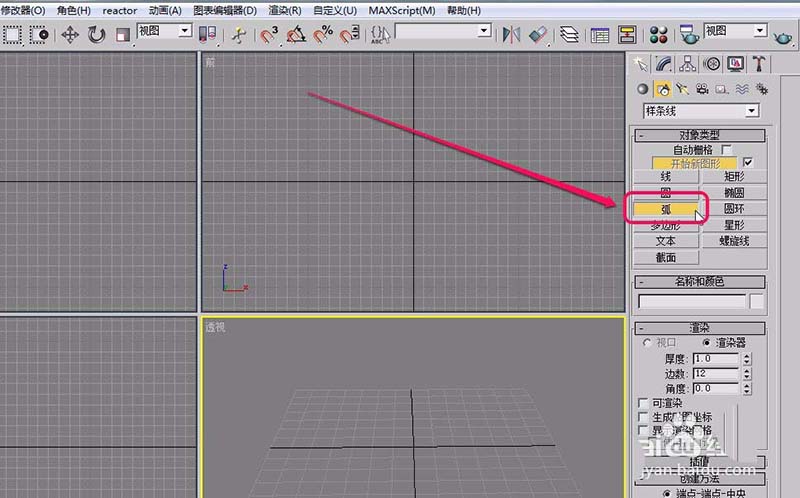The image size is (800, 498).
Task: Enable the 生成贴图坐标 checkbox
Action: click(x=643, y=417)
